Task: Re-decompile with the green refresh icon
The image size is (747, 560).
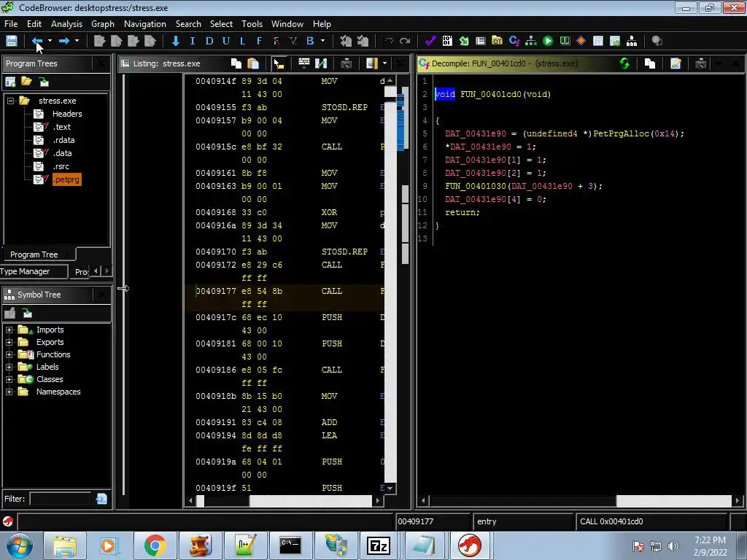Action: [624, 63]
